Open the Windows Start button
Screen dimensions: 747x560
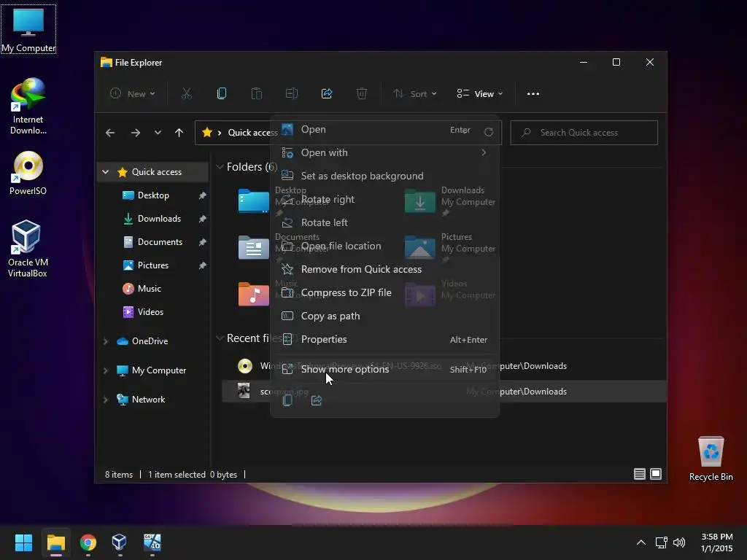[23, 542]
